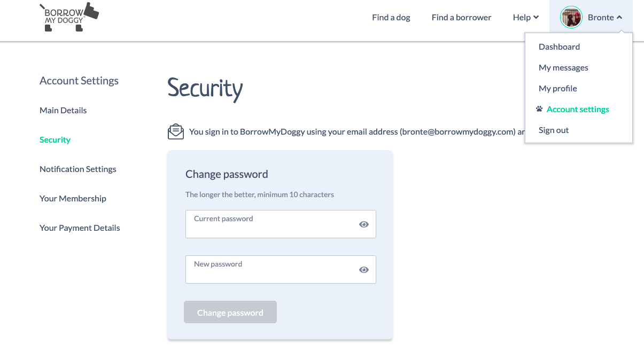Collapse the Bronte user menu chevron

pos(619,18)
